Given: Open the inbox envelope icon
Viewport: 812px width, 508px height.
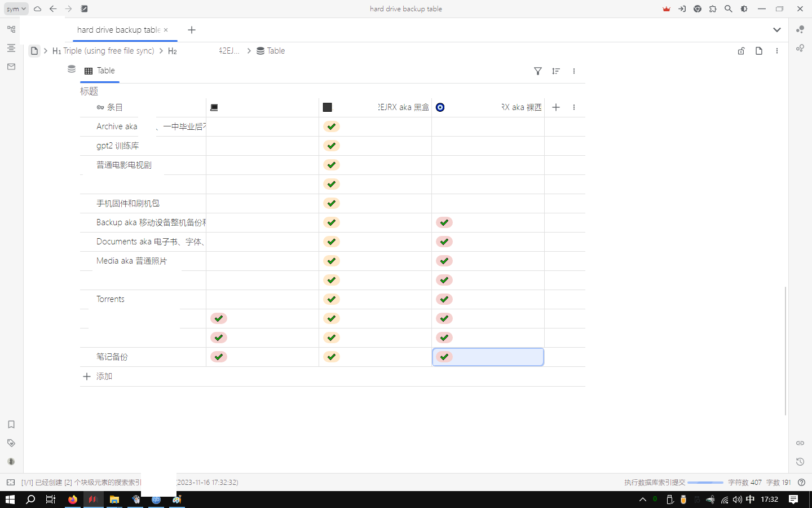Looking at the screenshot, I should pyautogui.click(x=11, y=67).
